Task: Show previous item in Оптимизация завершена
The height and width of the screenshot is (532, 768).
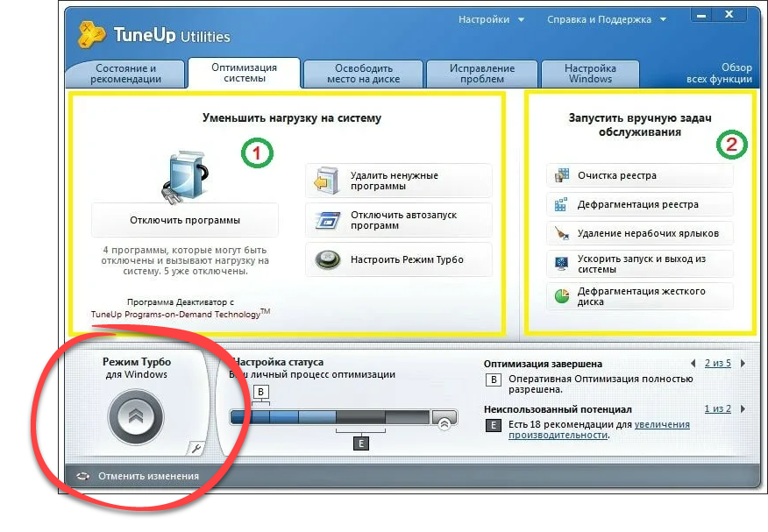Action: 693,363
